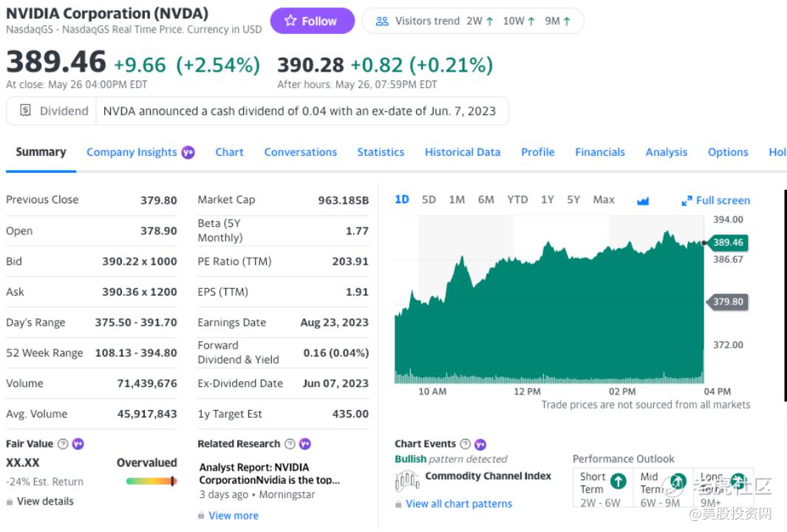
Task: Click the Overvalued fair value color bar
Action: [151, 481]
